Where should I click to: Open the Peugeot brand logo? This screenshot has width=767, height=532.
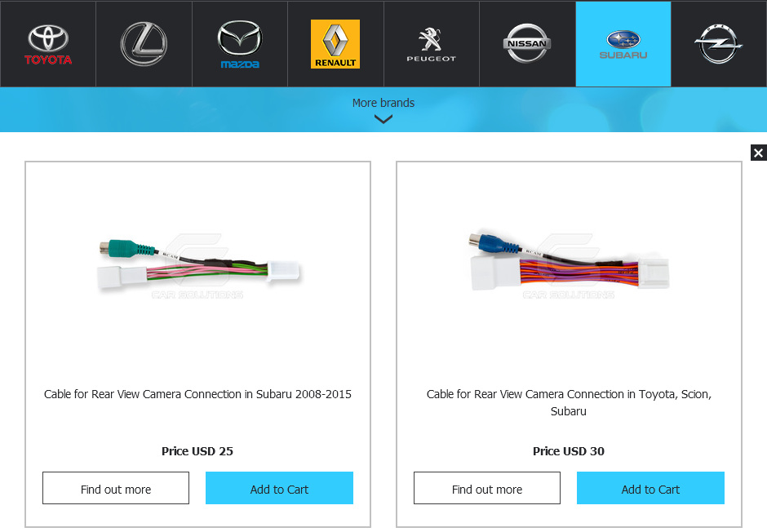click(432, 44)
